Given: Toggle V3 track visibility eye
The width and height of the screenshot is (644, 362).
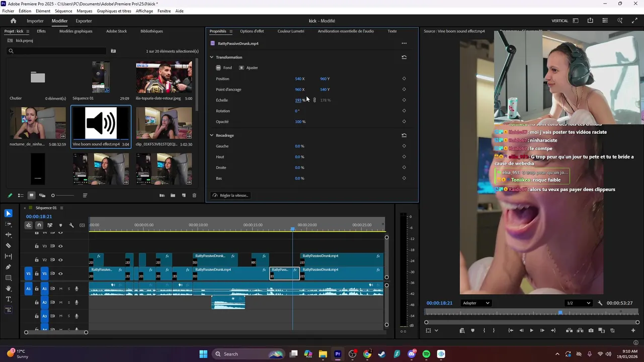Looking at the screenshot, I should (x=60, y=246).
